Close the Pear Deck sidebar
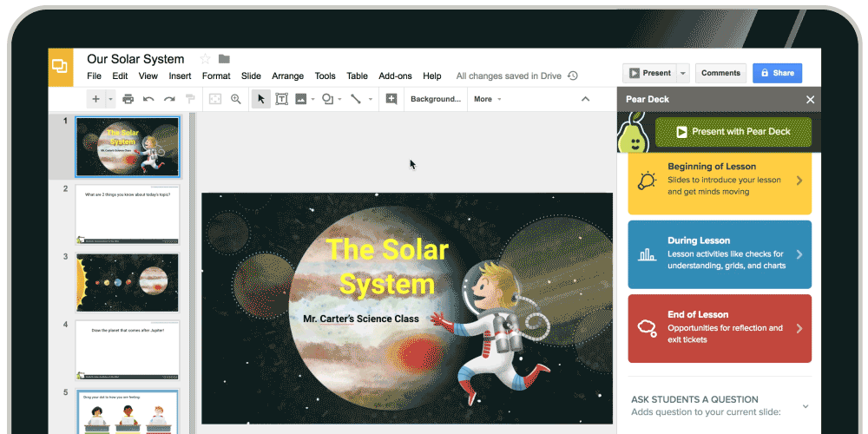 click(811, 100)
